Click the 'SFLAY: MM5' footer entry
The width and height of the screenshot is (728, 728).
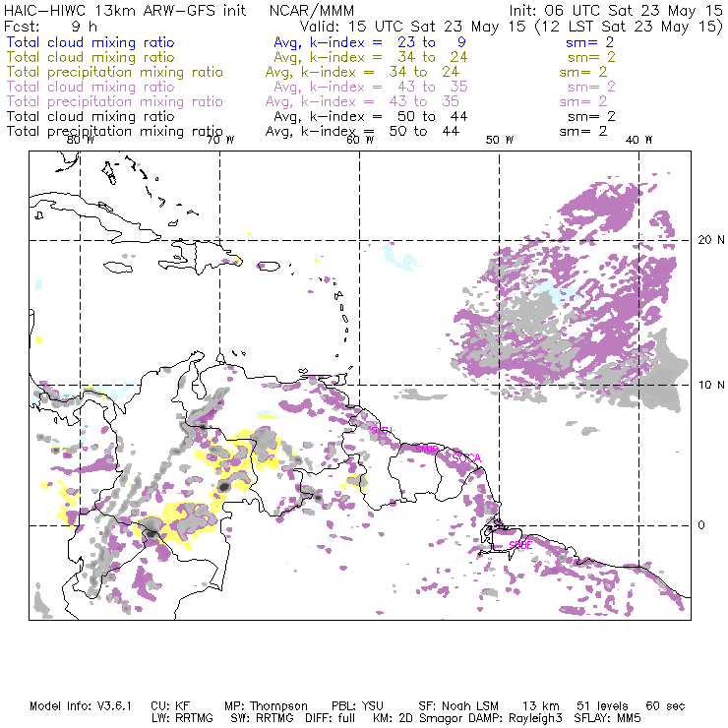click(x=607, y=718)
